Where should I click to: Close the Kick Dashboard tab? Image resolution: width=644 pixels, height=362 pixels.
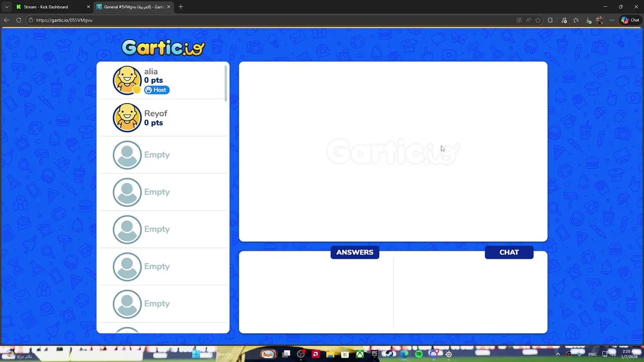[88, 7]
